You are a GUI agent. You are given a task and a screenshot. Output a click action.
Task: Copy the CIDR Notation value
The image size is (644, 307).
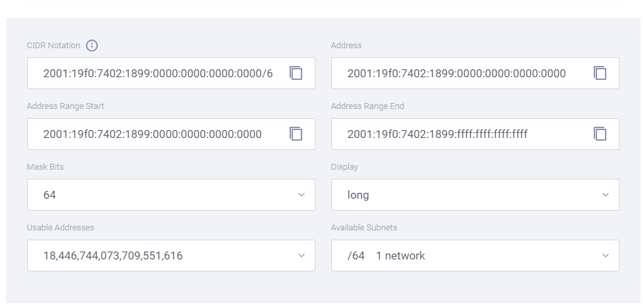coord(296,73)
